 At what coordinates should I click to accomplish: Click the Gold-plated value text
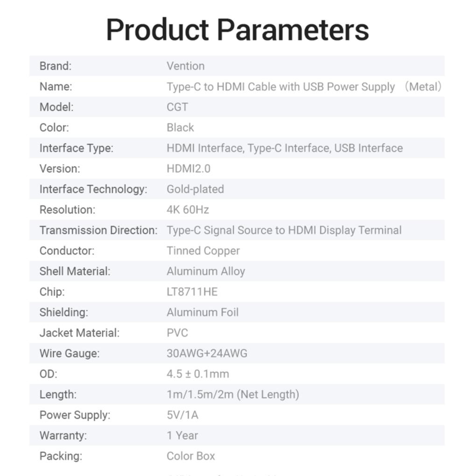point(195,189)
